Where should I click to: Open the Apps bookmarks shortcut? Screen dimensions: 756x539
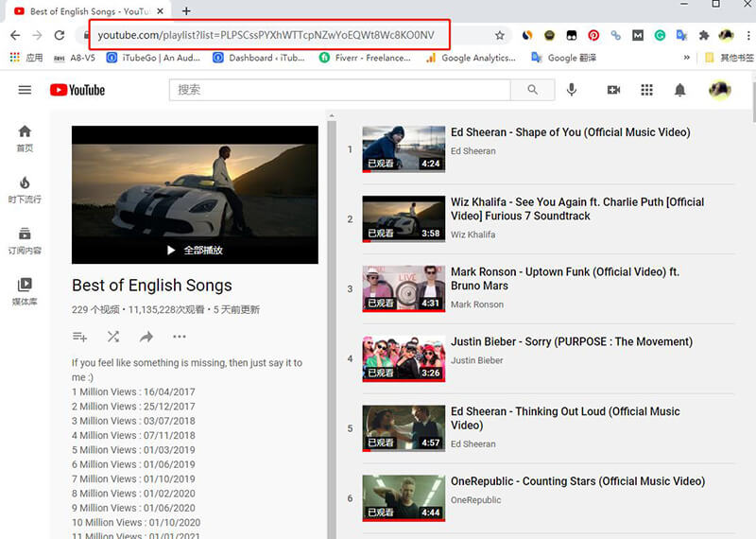(x=26, y=58)
